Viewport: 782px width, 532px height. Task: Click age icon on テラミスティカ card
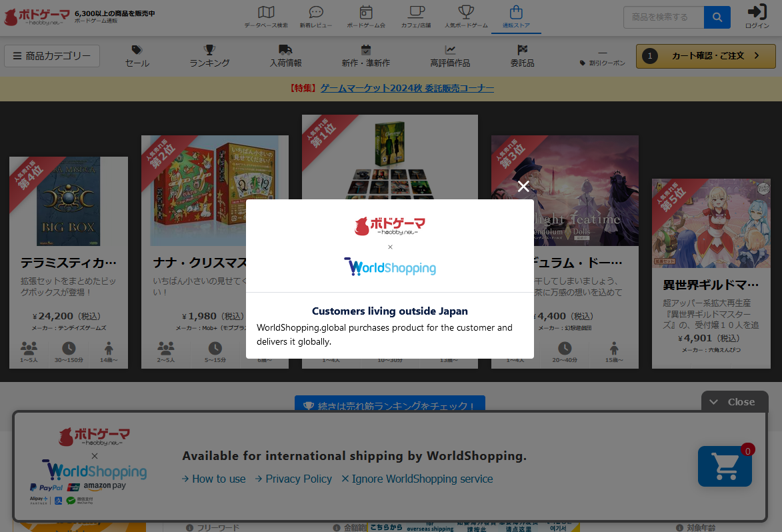tap(109, 348)
